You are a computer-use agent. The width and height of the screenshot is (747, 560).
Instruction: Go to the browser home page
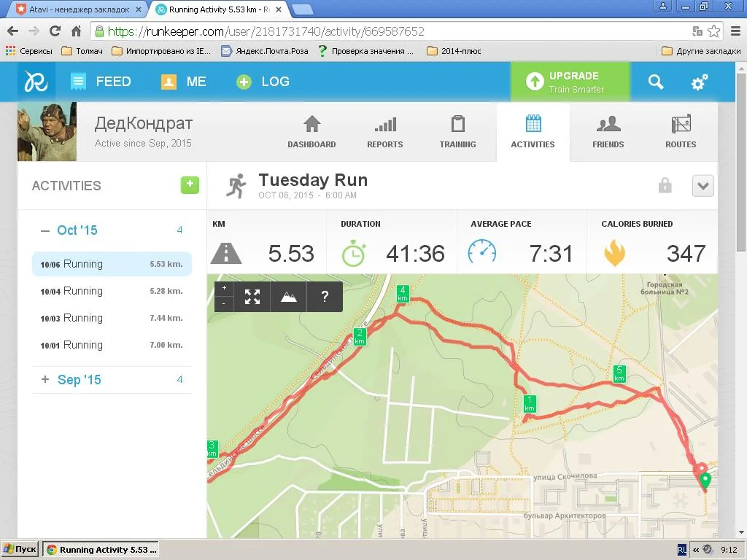(x=76, y=31)
